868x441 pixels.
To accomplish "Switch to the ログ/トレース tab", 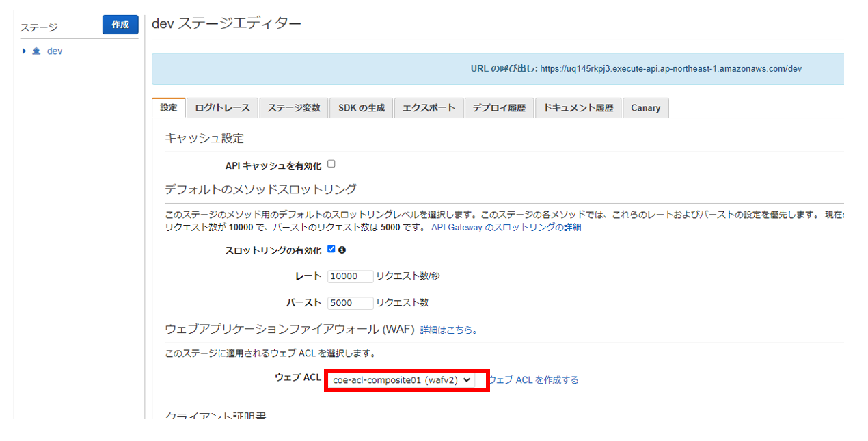I will point(222,108).
